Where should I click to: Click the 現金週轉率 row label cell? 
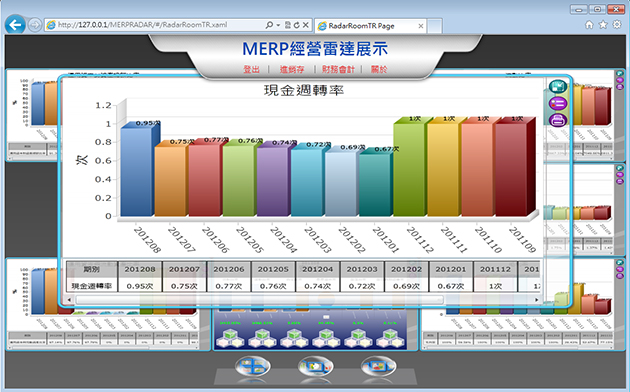coord(92,286)
